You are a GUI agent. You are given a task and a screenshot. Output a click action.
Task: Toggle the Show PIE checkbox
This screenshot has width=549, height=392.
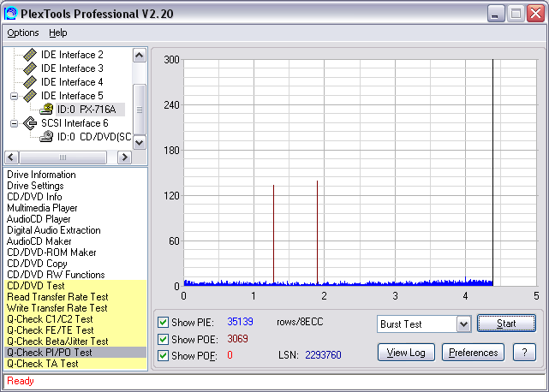(x=163, y=322)
